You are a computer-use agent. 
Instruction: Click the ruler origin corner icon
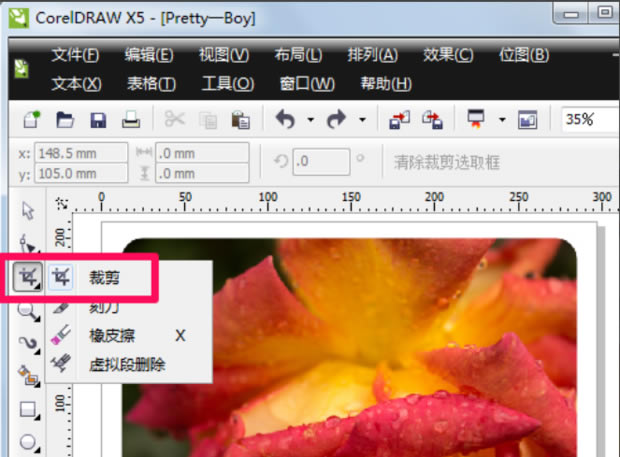(x=61, y=203)
